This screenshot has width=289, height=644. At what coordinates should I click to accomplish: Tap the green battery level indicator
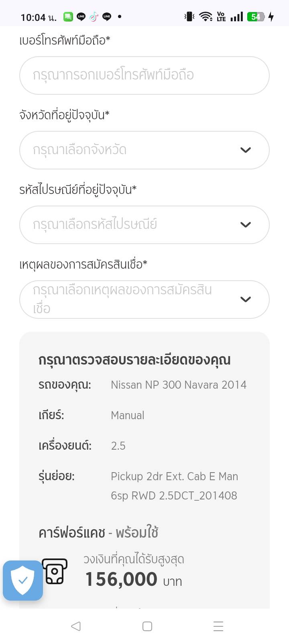pyautogui.click(x=256, y=17)
